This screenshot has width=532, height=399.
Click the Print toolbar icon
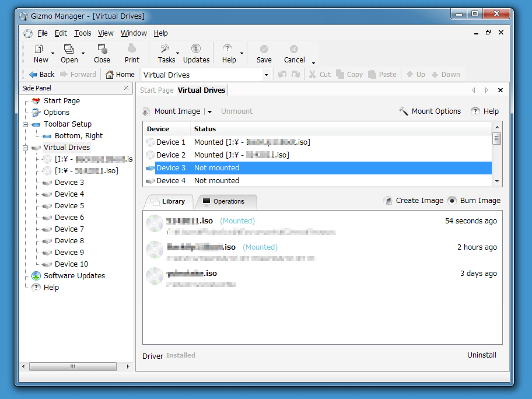132,49
